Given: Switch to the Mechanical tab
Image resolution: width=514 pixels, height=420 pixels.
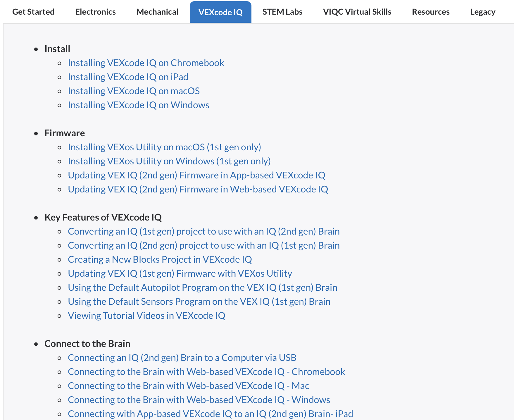Looking at the screenshot, I should pos(157,12).
